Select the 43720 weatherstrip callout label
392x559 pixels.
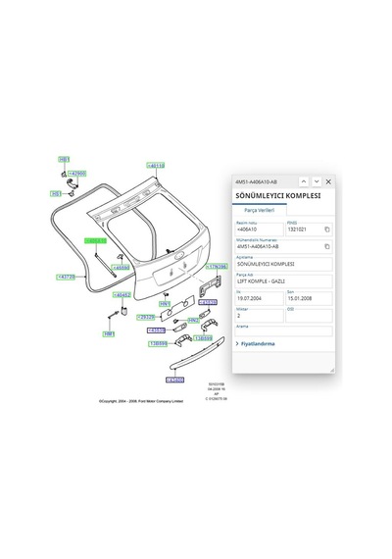coord(66,277)
